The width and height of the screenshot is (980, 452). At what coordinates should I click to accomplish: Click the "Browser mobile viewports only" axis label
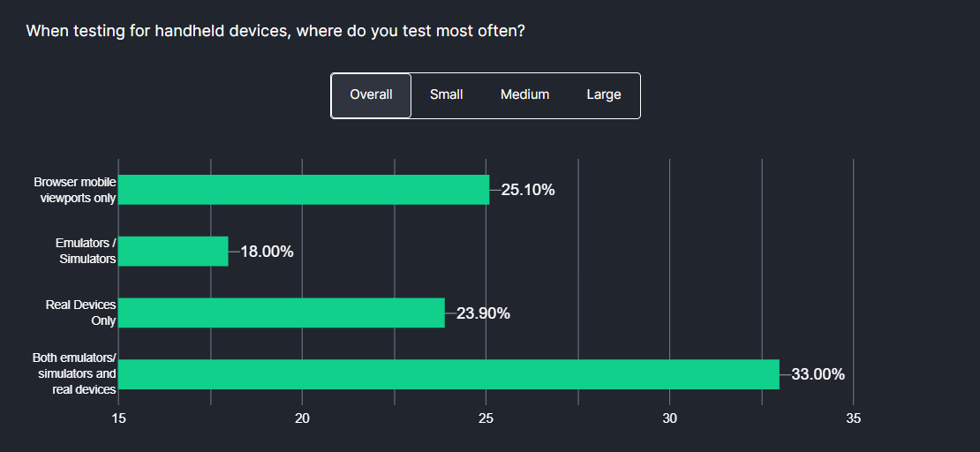point(75,190)
